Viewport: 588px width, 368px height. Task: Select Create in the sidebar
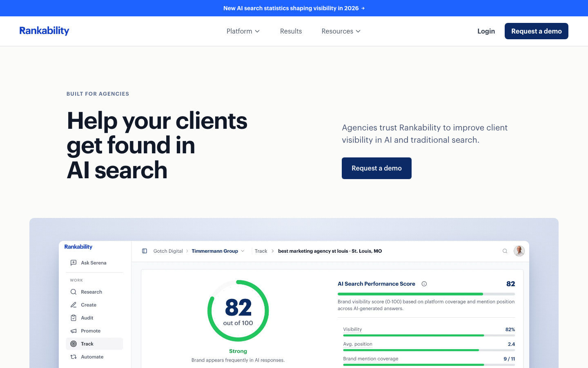click(x=94, y=305)
